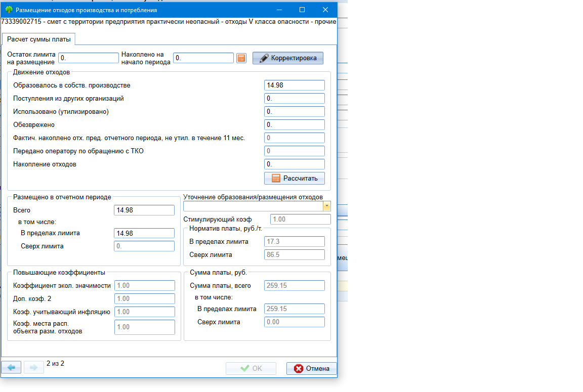
Task: Click the calculator icon beside Накоплено на начало периода
Action: click(241, 58)
